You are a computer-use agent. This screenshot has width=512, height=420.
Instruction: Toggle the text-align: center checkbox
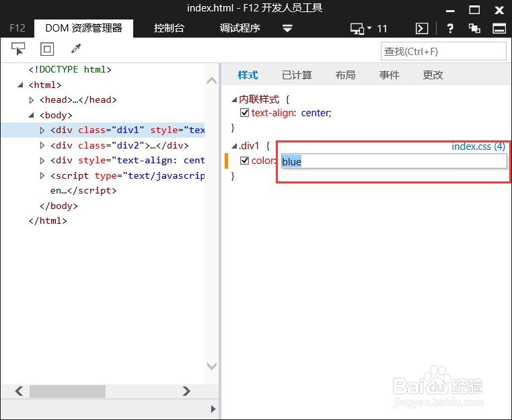(244, 113)
